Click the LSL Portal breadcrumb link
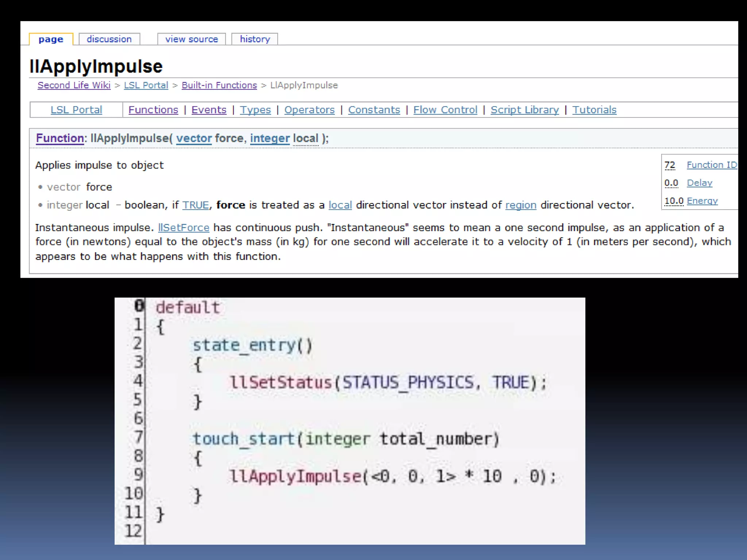747x560 pixels. (146, 85)
